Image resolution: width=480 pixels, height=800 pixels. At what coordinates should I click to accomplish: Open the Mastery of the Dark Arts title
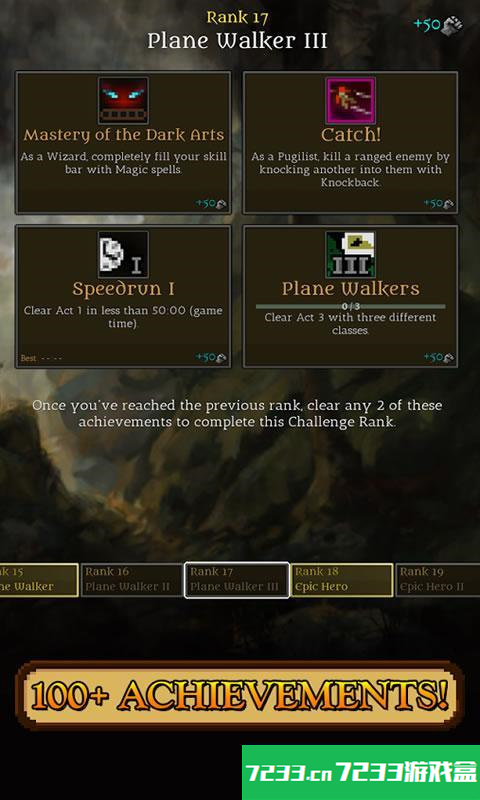123,135
